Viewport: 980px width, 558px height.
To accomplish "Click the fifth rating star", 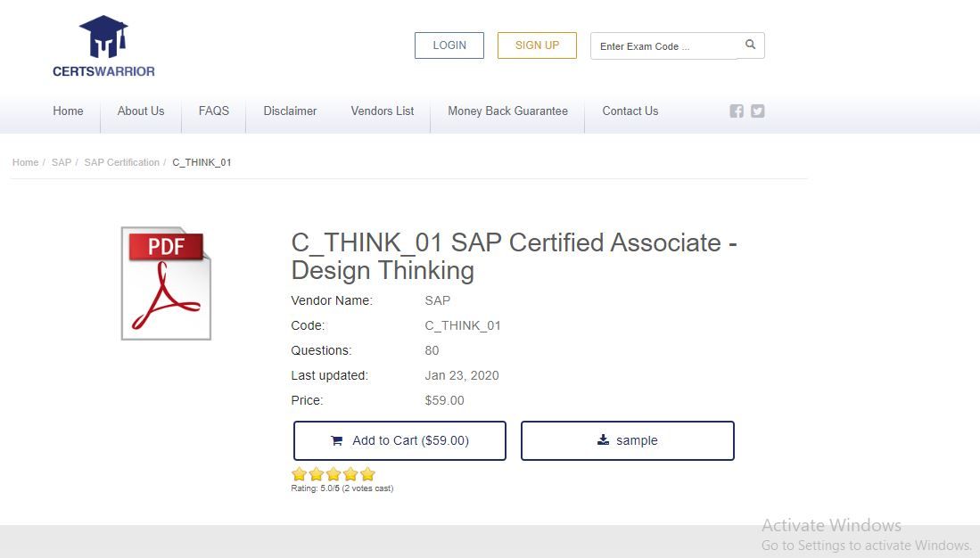I will [367, 473].
